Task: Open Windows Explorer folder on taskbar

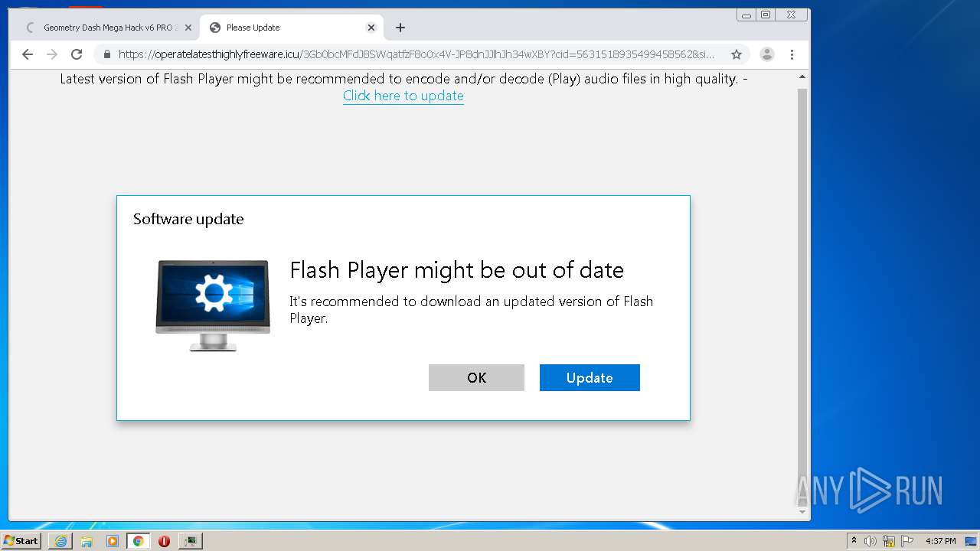Action: (x=87, y=541)
